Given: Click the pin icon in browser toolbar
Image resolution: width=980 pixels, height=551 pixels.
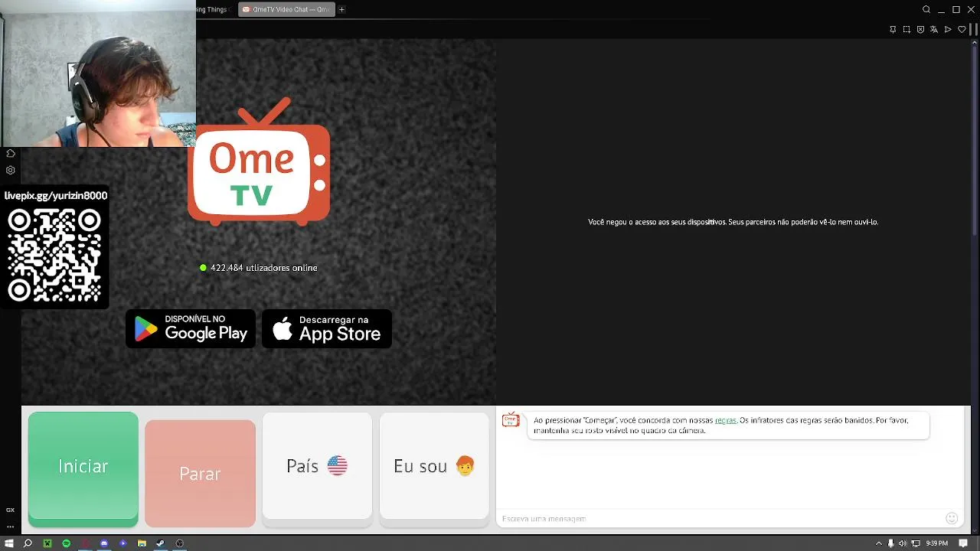Looking at the screenshot, I should (893, 29).
